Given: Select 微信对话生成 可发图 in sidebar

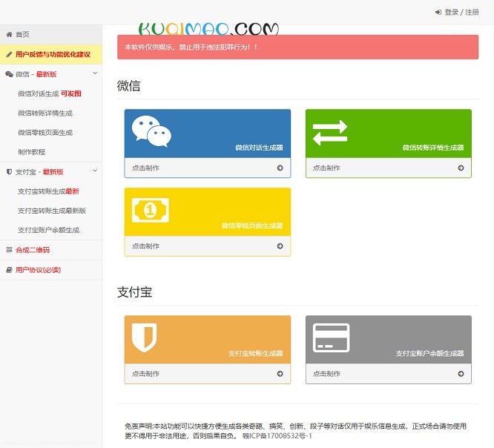Looking at the screenshot, I should [x=50, y=93].
